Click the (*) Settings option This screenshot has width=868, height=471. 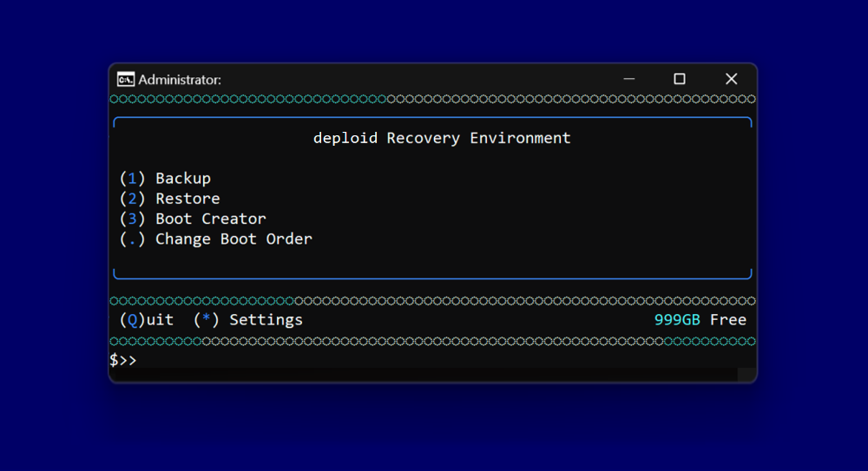[248, 319]
